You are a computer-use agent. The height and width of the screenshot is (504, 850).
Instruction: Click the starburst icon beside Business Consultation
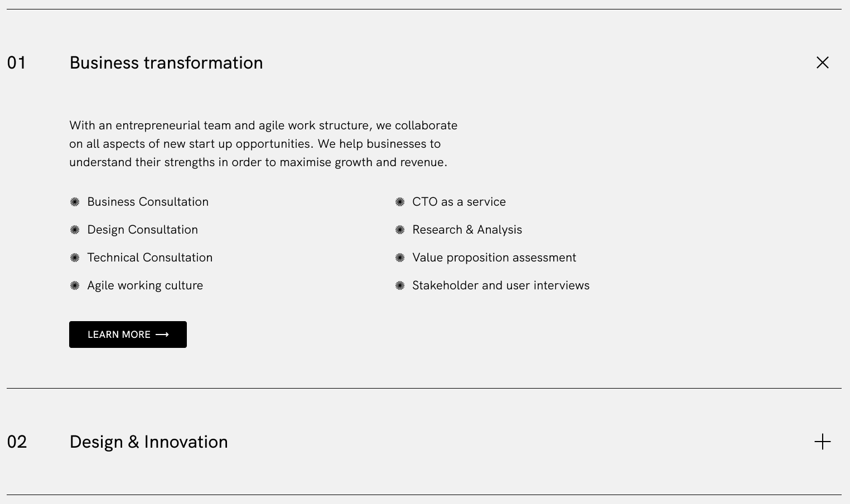[x=75, y=202]
